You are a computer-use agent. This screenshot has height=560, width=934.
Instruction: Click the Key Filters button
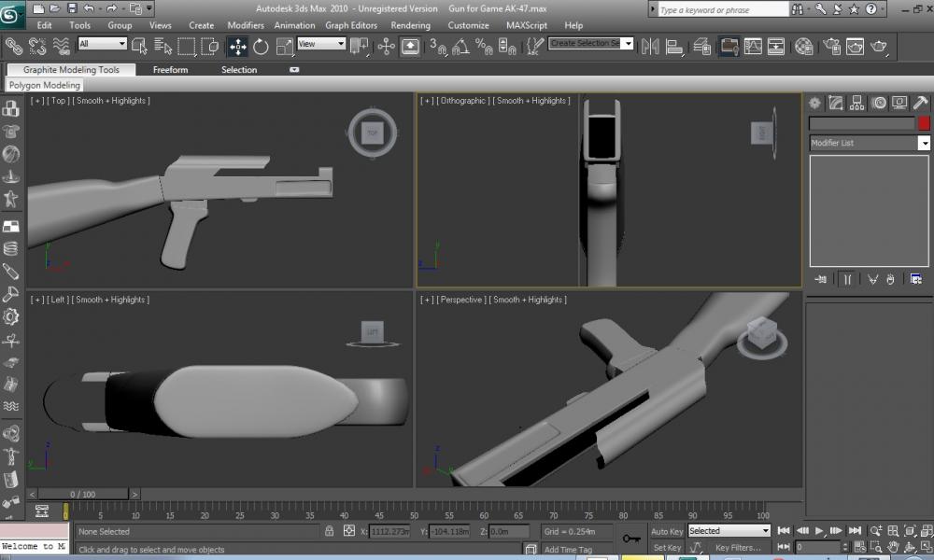coord(738,548)
